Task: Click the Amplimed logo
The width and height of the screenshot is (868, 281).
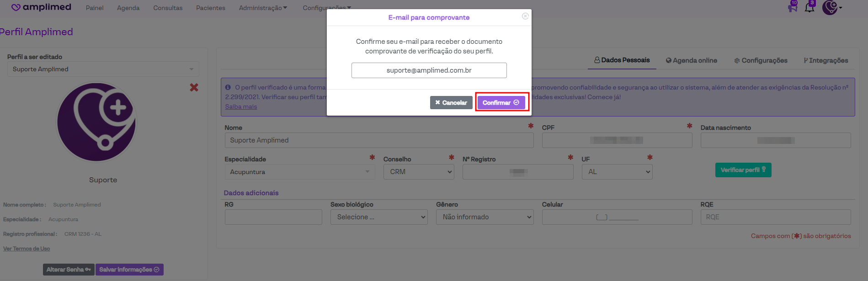Action: click(41, 7)
